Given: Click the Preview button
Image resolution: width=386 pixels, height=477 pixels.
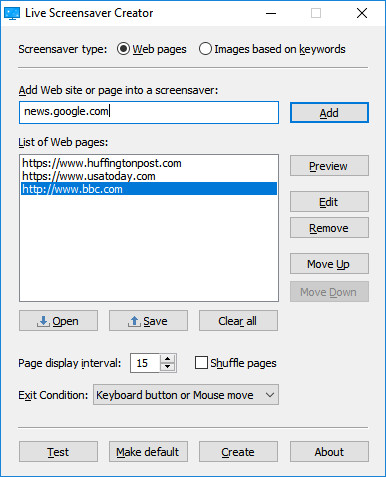Looking at the screenshot, I should (329, 166).
